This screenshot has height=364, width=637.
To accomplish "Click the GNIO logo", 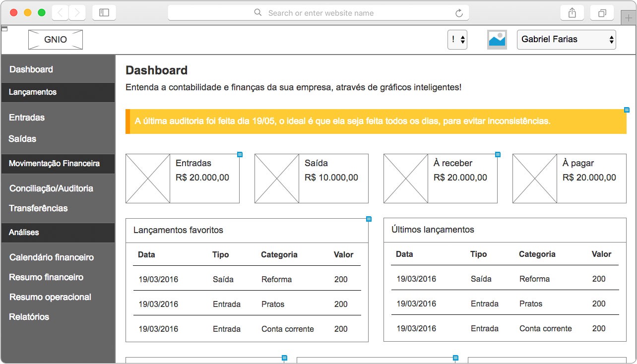I will [55, 40].
